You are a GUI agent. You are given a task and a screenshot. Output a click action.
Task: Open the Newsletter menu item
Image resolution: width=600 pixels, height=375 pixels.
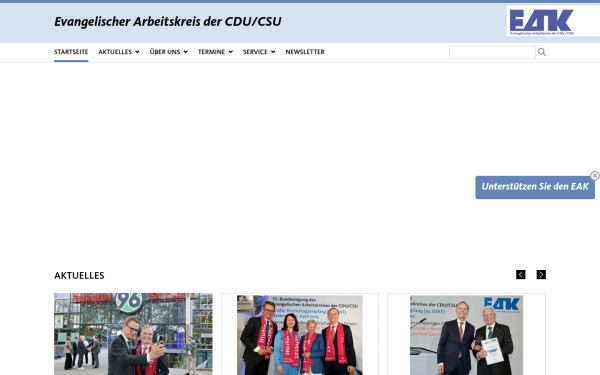pos(305,52)
